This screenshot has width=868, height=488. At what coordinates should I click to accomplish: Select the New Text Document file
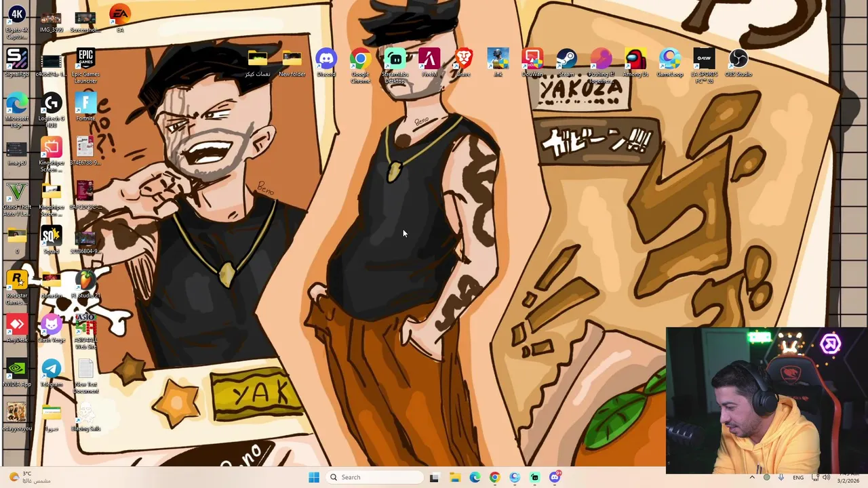[85, 376]
